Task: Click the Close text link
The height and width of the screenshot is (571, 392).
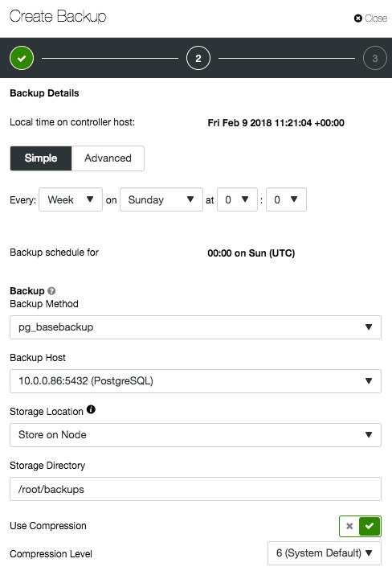Action: 376,18
